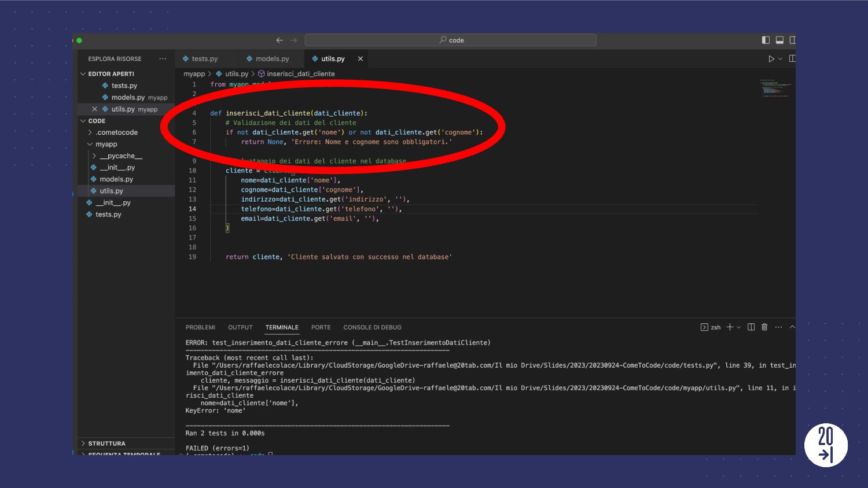The image size is (868, 488).
Task: Open the OUTPUT panel tab
Action: click(x=240, y=327)
